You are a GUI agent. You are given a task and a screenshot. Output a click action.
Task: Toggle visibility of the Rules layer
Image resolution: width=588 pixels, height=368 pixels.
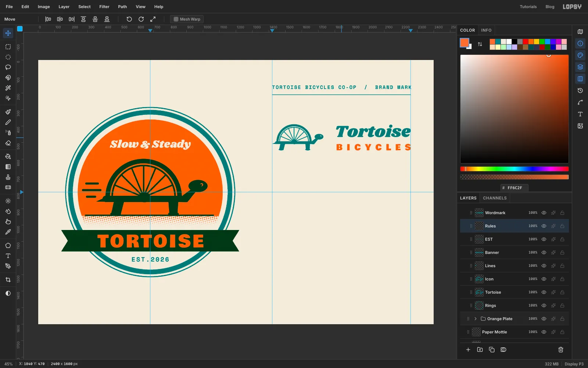(544, 226)
